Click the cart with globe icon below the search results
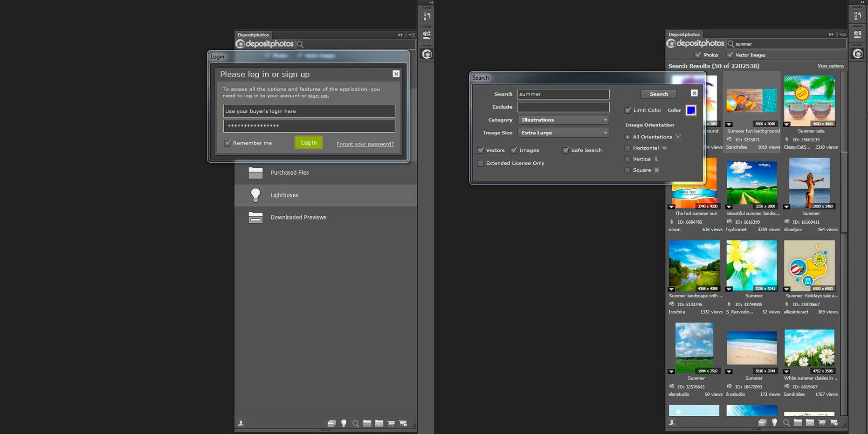868x434 pixels. pos(834,422)
